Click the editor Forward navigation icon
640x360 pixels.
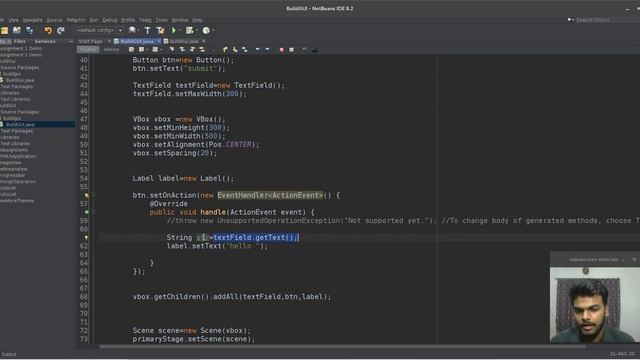click(155, 49)
